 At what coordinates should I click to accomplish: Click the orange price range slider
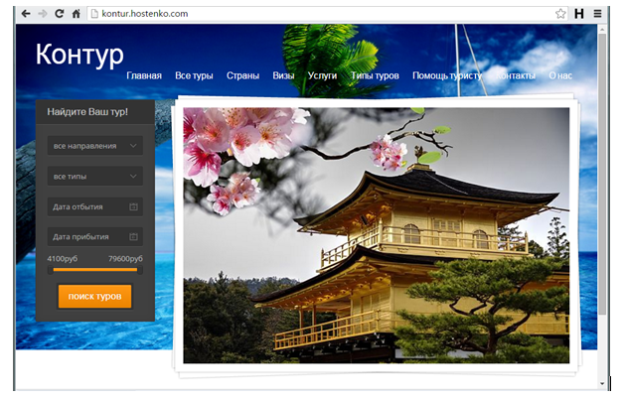pos(95,270)
